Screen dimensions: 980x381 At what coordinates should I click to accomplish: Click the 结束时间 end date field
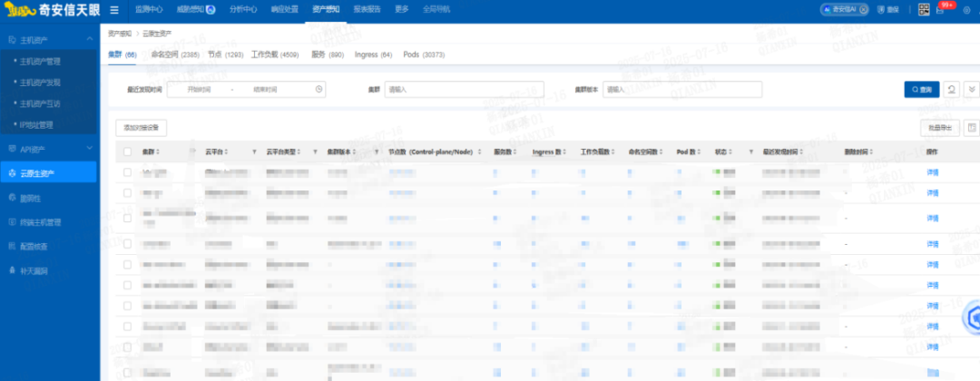coord(265,89)
